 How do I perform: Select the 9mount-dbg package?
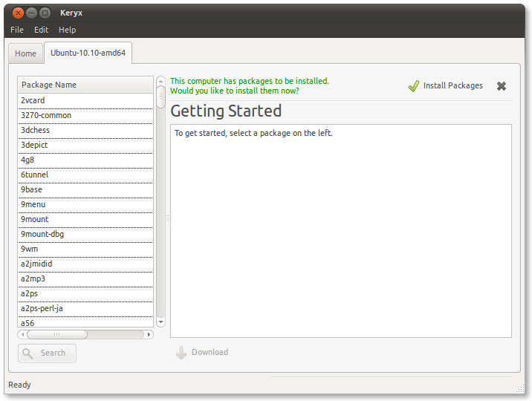[x=85, y=235]
